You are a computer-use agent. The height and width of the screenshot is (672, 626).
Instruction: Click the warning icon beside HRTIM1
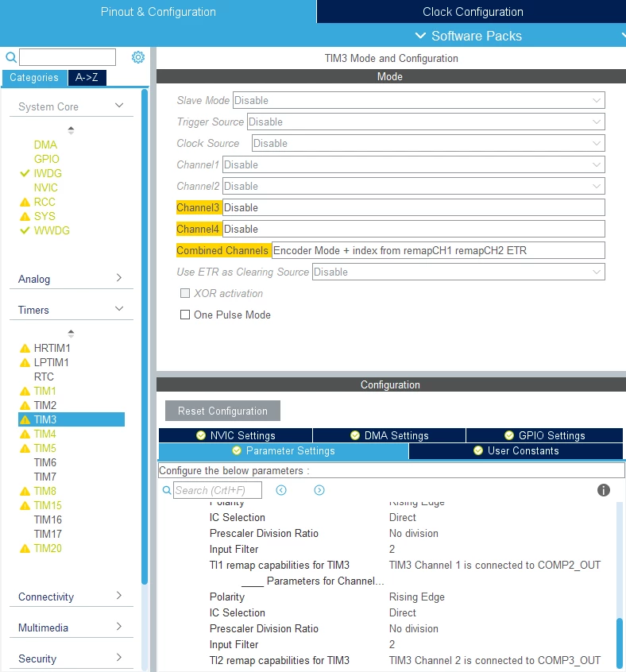coord(25,348)
